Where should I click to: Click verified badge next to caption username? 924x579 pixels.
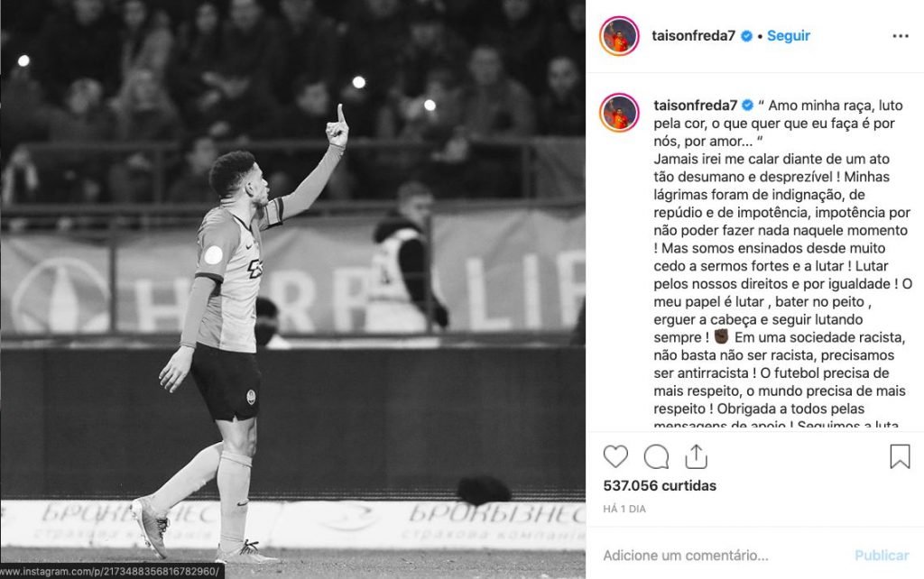(x=748, y=106)
